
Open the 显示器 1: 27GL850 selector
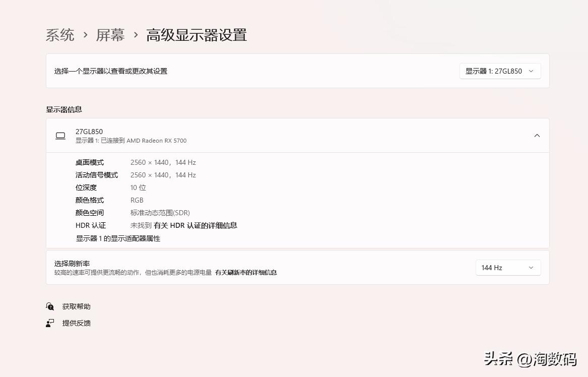coord(500,71)
